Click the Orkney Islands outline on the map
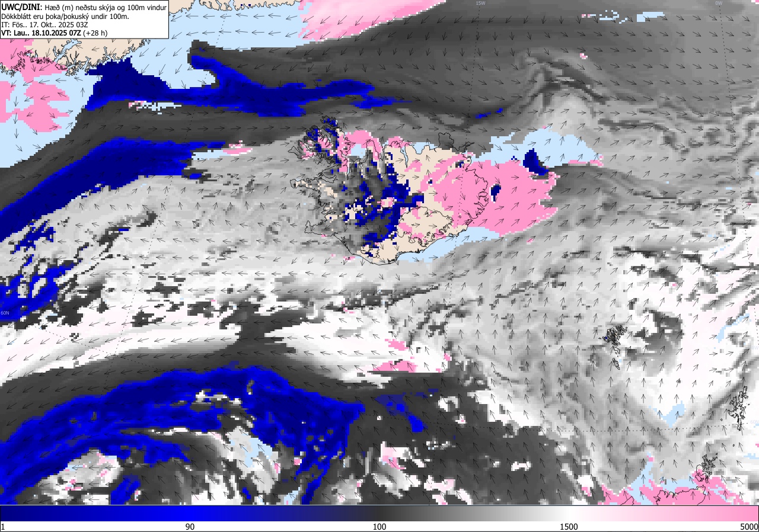Screen dimensions: 759x532 click(706, 467)
